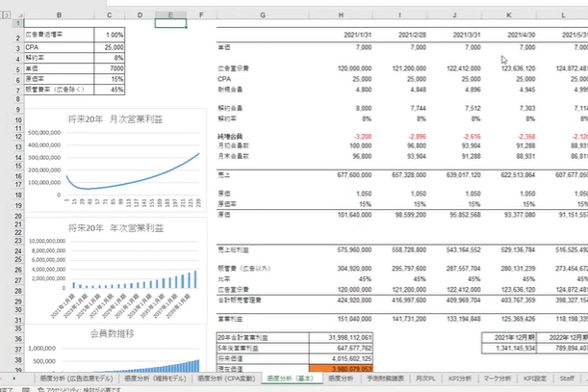The height and width of the screenshot is (392, 588).
Task: Select the active 感度分析（基本）sheet tab
Action: click(291, 379)
